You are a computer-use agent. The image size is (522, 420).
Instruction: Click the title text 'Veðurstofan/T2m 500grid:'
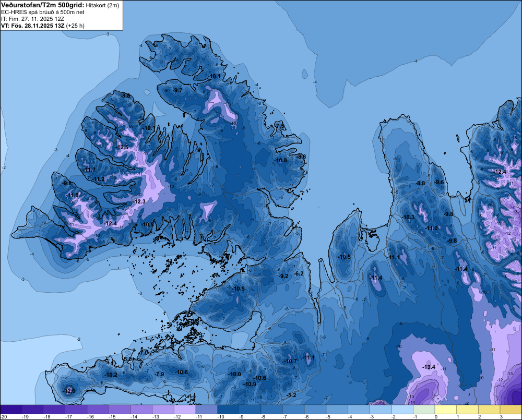coord(43,5)
